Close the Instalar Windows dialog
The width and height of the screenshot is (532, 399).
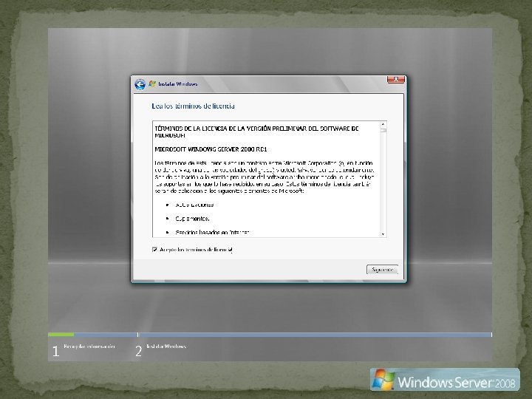[395, 79]
